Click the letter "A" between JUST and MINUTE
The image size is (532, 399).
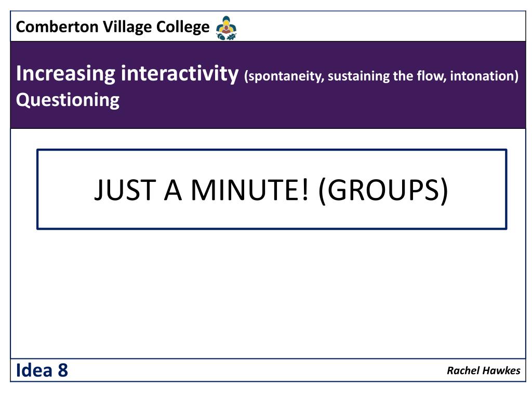(x=173, y=190)
